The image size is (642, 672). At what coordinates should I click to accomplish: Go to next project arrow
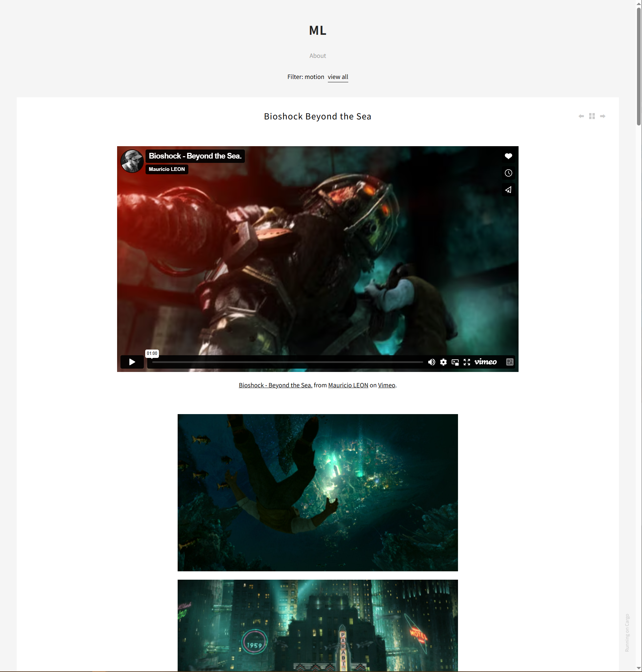click(x=603, y=116)
